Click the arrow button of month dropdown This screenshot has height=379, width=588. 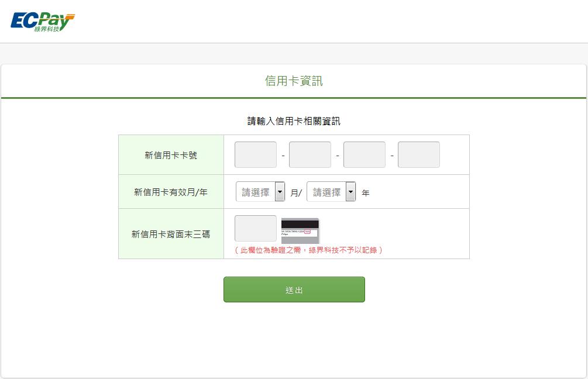280,192
